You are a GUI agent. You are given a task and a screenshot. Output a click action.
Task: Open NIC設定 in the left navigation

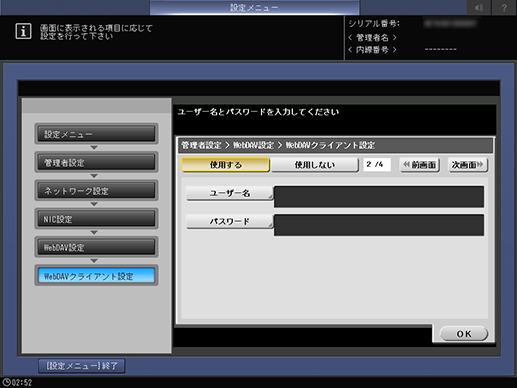pyautogui.click(x=96, y=219)
